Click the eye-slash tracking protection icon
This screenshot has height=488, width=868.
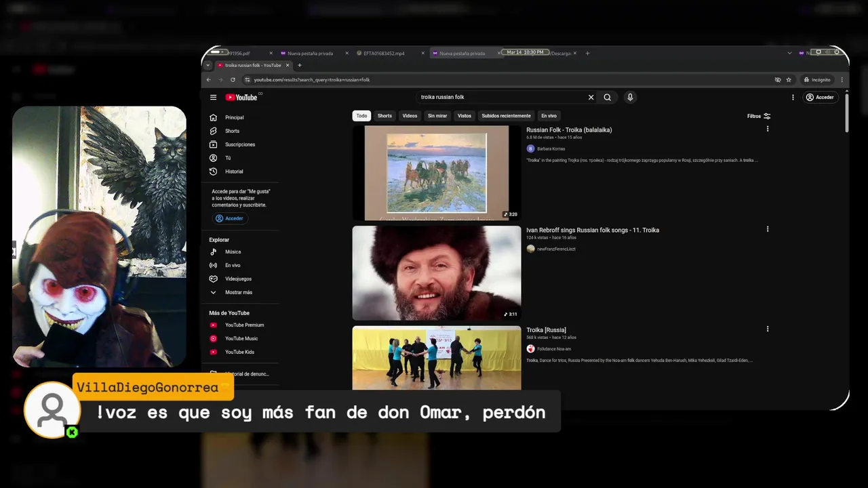point(778,79)
